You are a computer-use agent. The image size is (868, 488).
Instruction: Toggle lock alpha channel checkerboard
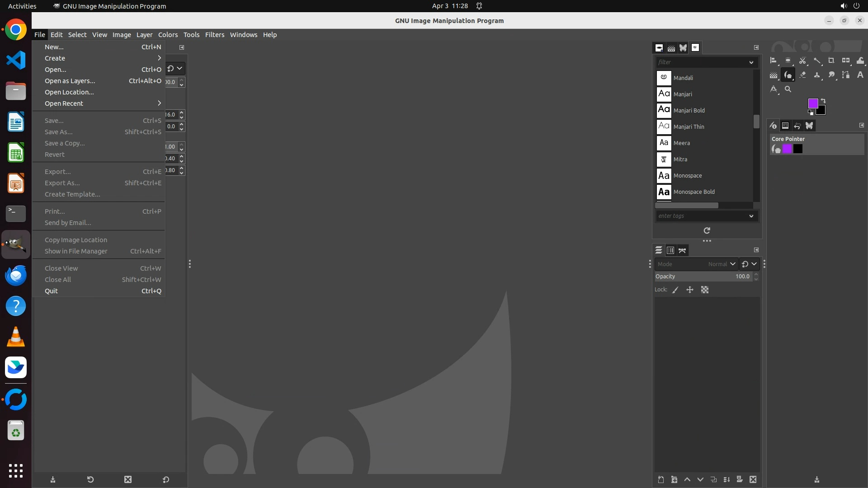(705, 290)
